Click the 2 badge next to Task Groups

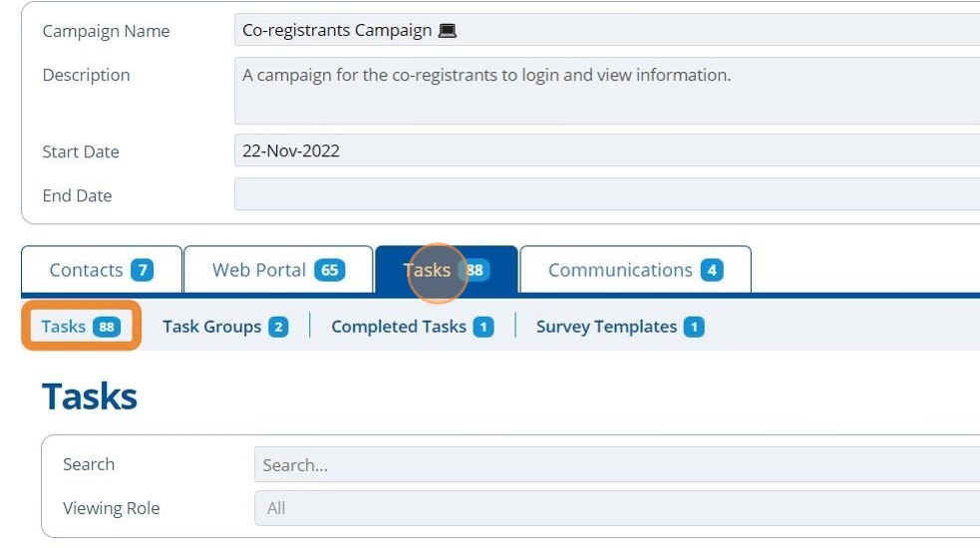[x=278, y=327]
